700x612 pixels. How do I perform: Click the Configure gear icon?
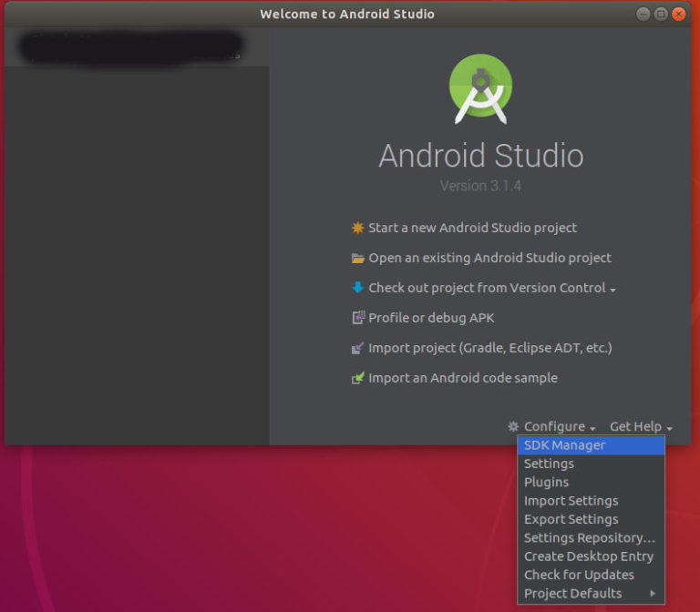(513, 426)
